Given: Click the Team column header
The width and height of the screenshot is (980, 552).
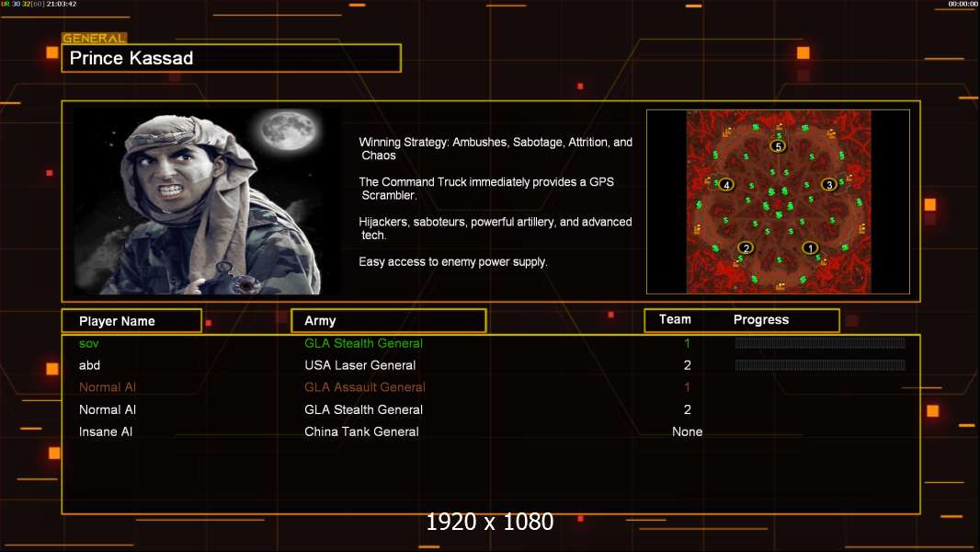Looking at the screenshot, I should click(x=675, y=319).
